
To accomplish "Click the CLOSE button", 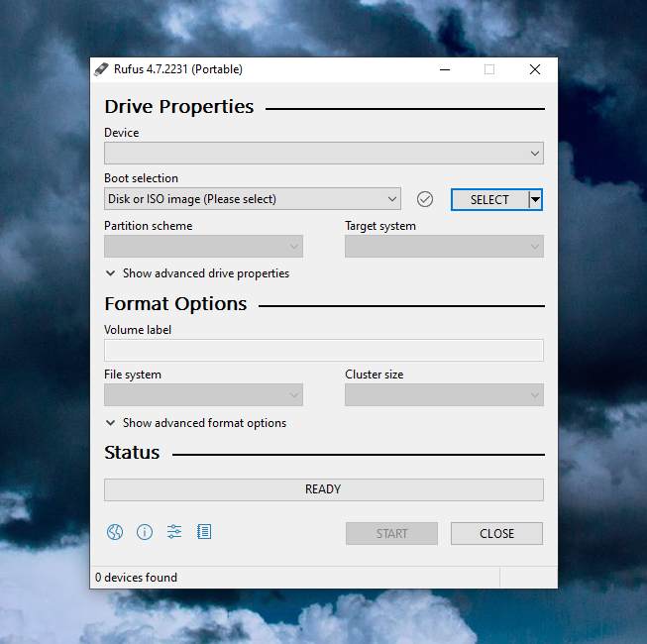I will [x=496, y=533].
